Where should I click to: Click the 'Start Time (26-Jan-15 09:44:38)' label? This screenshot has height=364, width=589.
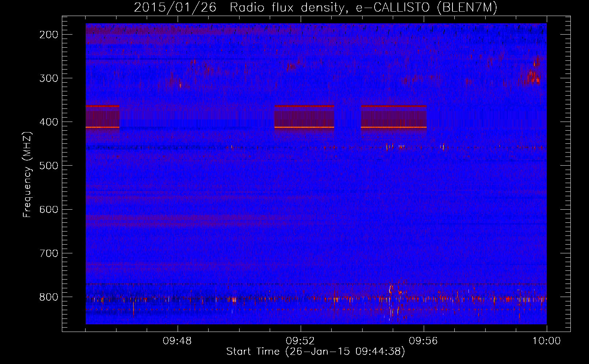(x=316, y=352)
